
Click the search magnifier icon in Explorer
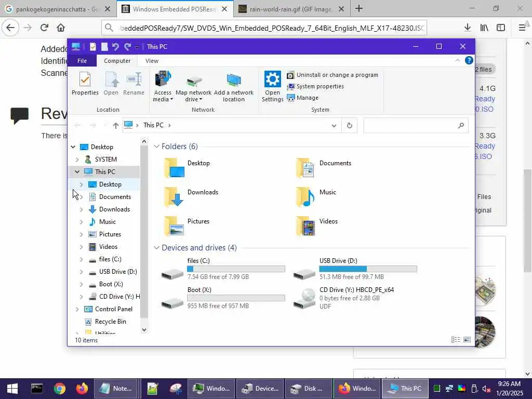pyautogui.click(x=461, y=126)
